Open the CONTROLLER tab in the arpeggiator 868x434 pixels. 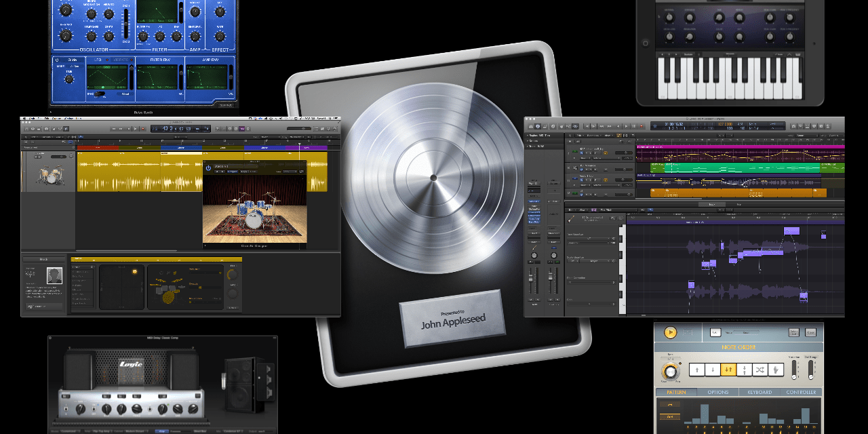[x=801, y=392]
